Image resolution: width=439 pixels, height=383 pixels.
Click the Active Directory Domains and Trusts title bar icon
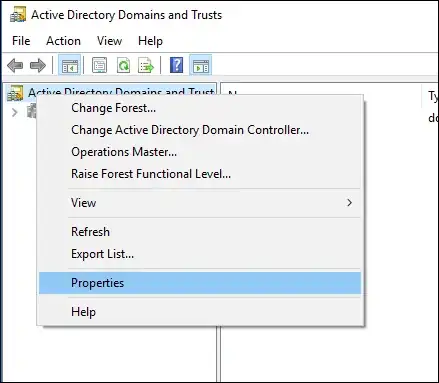(18, 15)
